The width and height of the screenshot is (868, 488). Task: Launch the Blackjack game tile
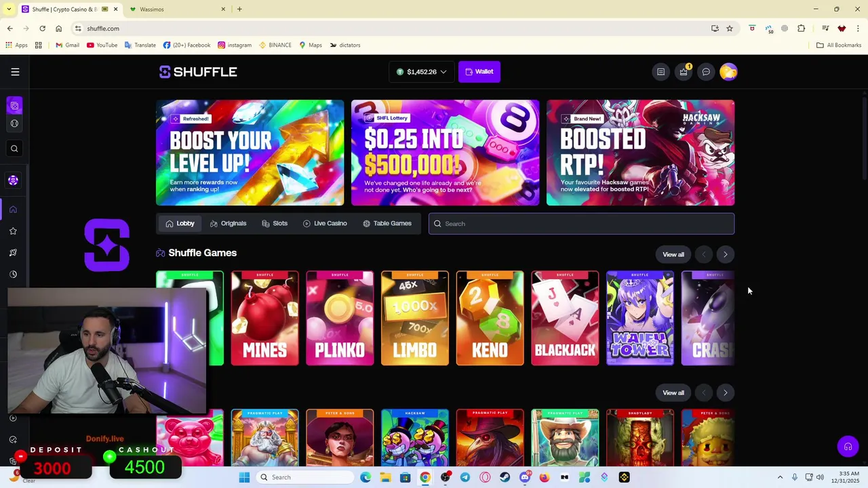(x=565, y=318)
